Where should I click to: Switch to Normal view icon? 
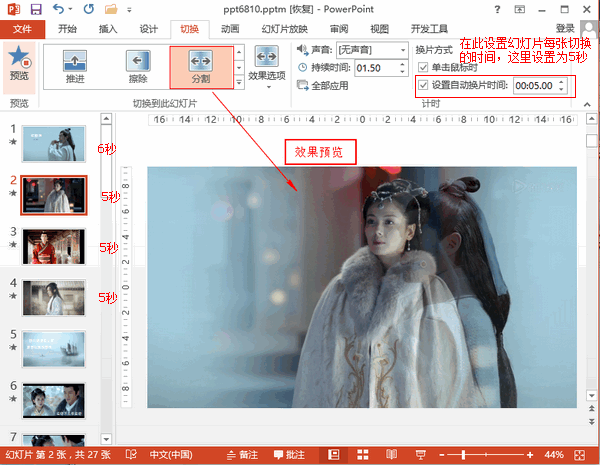334,455
